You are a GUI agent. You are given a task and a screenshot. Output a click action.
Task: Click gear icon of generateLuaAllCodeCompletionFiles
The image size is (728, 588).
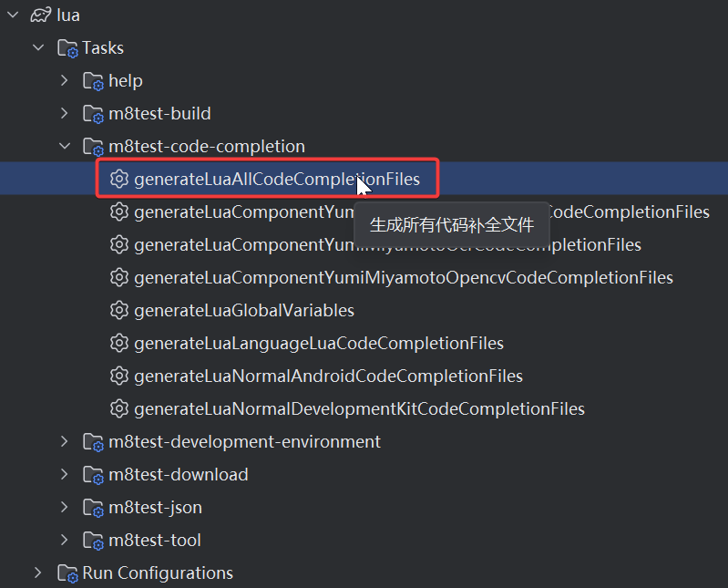(118, 180)
